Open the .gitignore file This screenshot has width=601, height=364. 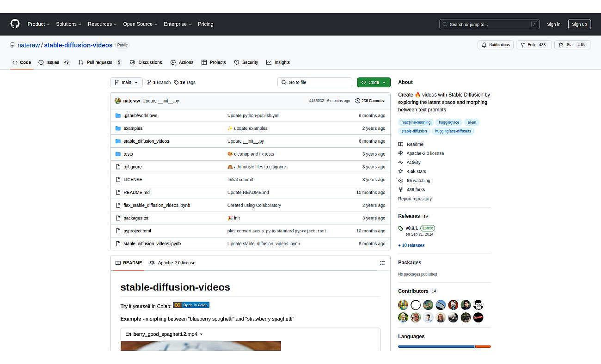pos(132,167)
